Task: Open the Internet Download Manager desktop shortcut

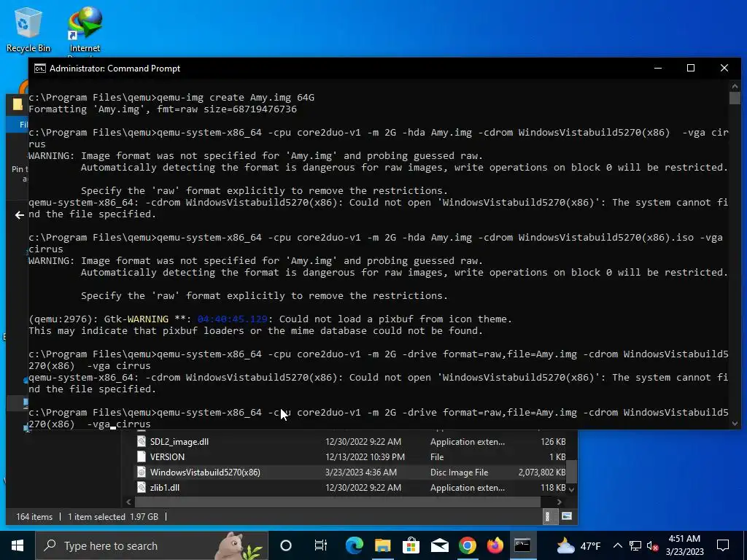Action: (x=85, y=29)
